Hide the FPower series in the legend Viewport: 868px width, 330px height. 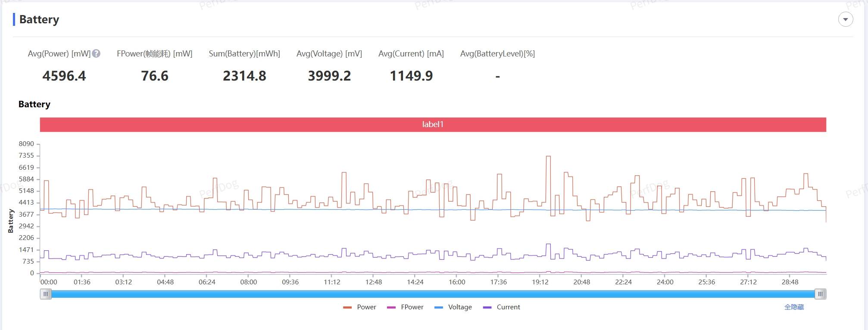(405, 307)
